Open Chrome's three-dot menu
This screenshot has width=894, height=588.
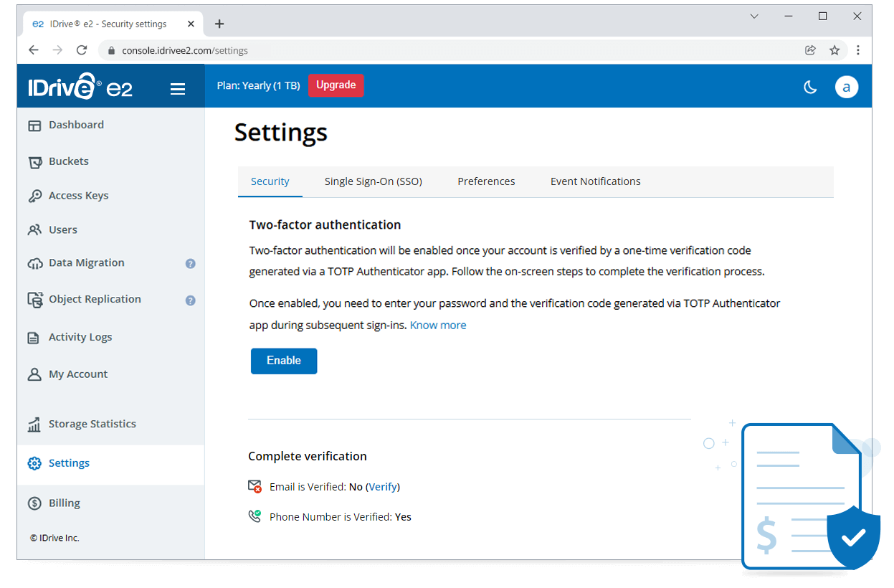[858, 51]
